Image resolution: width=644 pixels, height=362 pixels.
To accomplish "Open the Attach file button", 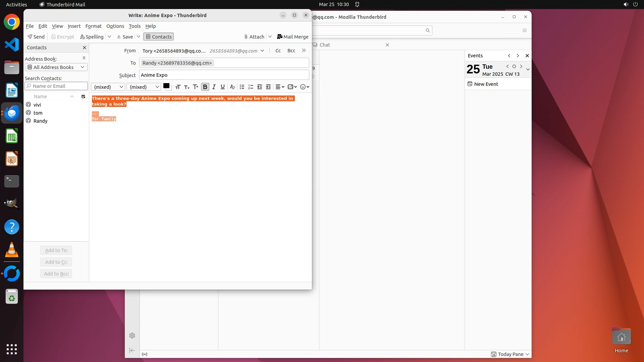I will [x=254, y=37].
